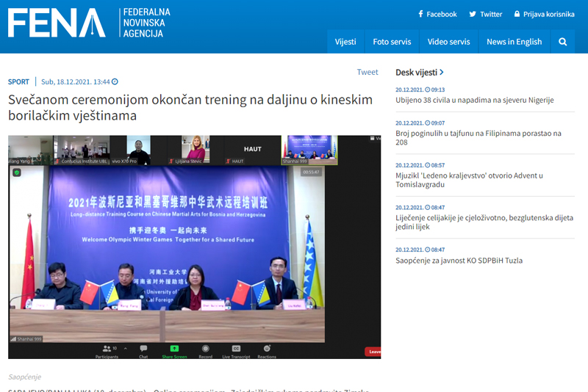This screenshot has height=392, width=588.
Task: Open the Twitter bird icon link
Action: point(473,14)
